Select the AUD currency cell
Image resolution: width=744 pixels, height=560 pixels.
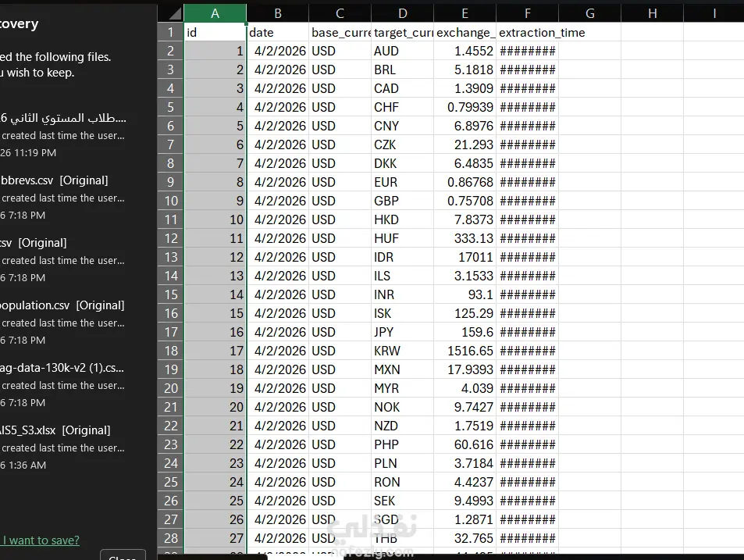(x=402, y=51)
